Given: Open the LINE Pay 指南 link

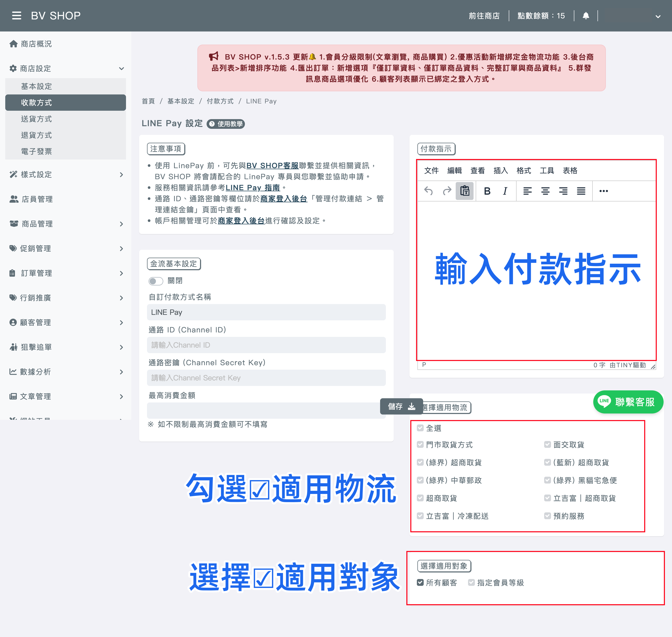Looking at the screenshot, I should [x=253, y=187].
